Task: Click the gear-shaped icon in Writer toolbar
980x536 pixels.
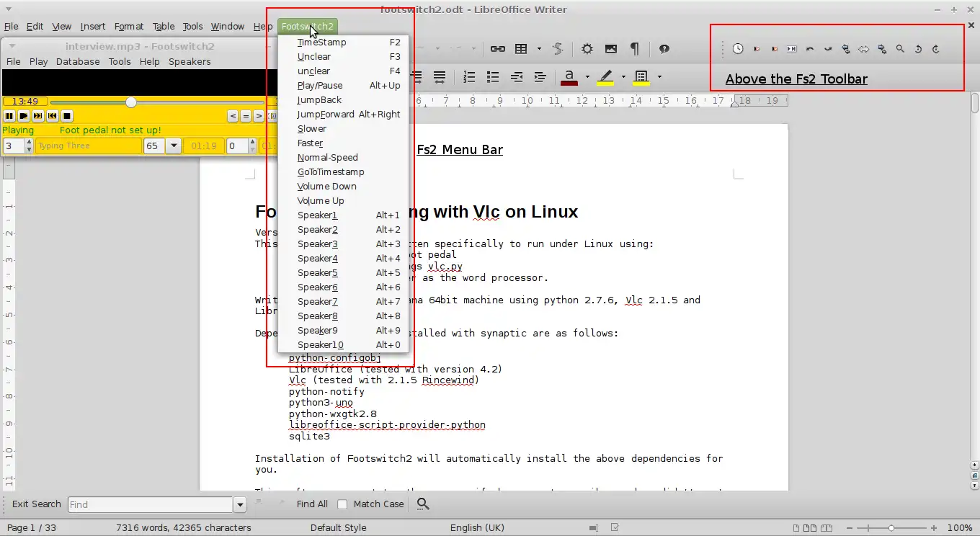Action: tap(587, 49)
